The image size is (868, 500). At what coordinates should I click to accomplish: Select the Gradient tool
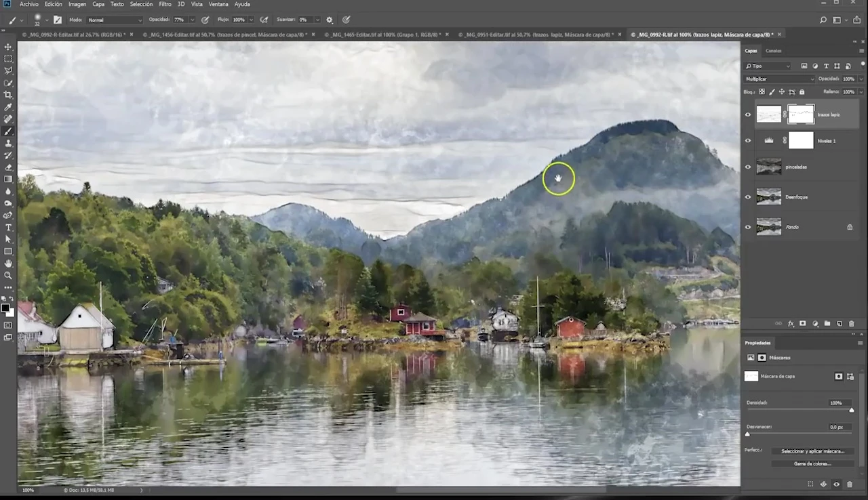8,180
